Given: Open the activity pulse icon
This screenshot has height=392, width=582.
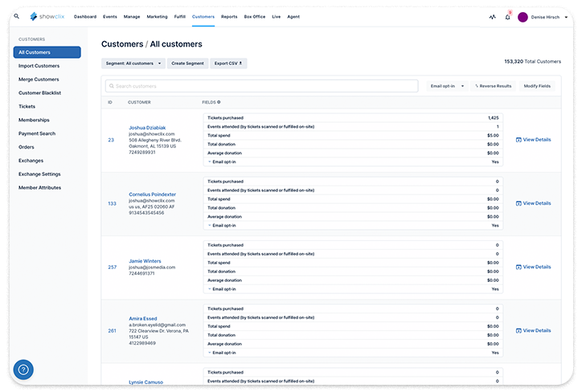Looking at the screenshot, I should (x=492, y=17).
